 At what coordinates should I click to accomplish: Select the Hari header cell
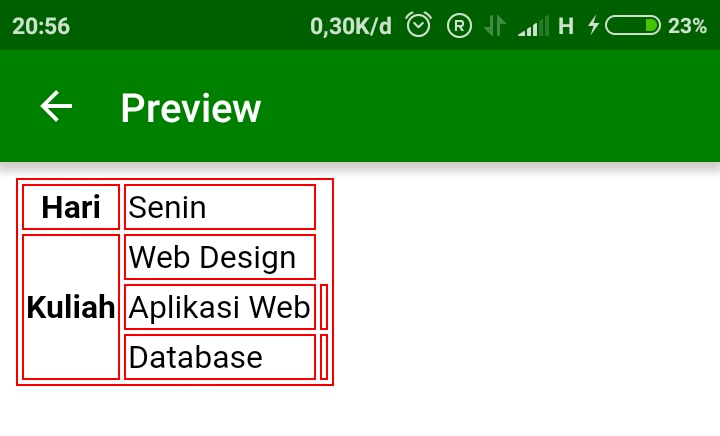(x=71, y=207)
